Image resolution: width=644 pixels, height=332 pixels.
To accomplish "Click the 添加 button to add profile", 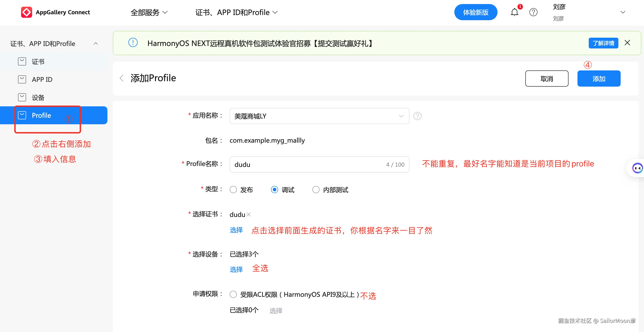I will coord(599,78).
